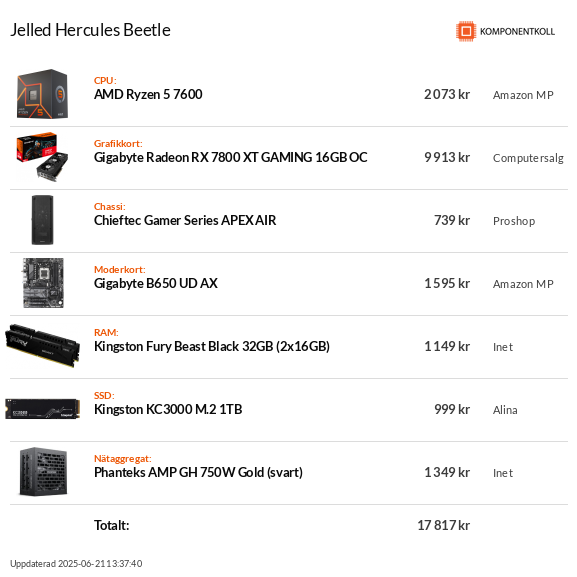This screenshot has height=577, width=577.
Task: Click the Kingston KC3000 SSD image
Action: pyautogui.click(x=43, y=409)
